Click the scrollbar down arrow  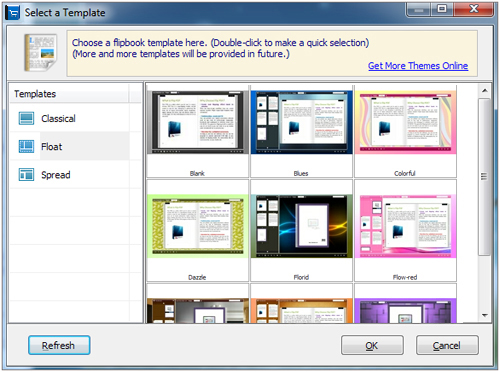click(485, 315)
